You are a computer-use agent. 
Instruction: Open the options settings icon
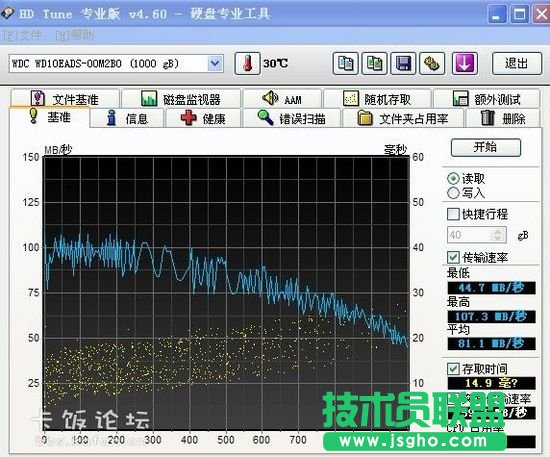click(x=432, y=63)
